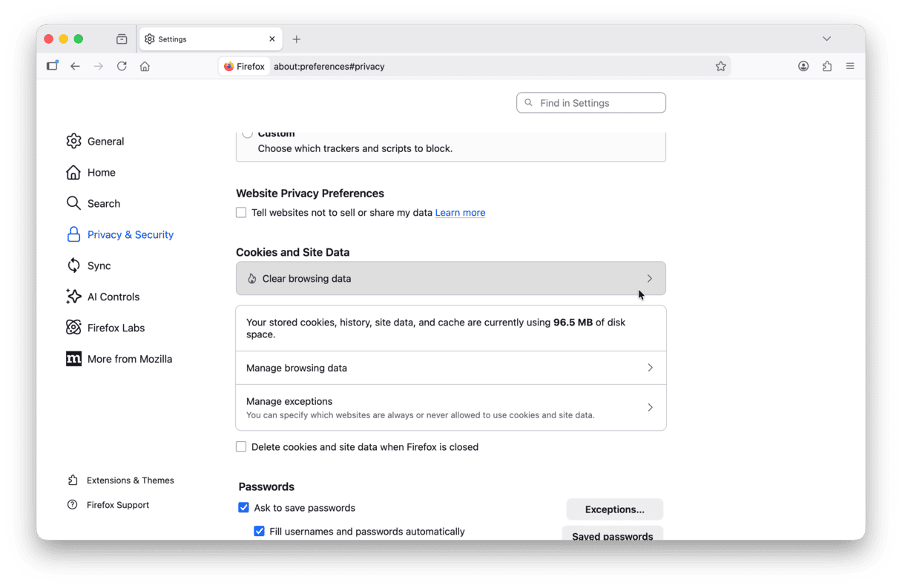This screenshot has height=588, width=902.
Task: Open the hamburger application menu
Action: 850,66
